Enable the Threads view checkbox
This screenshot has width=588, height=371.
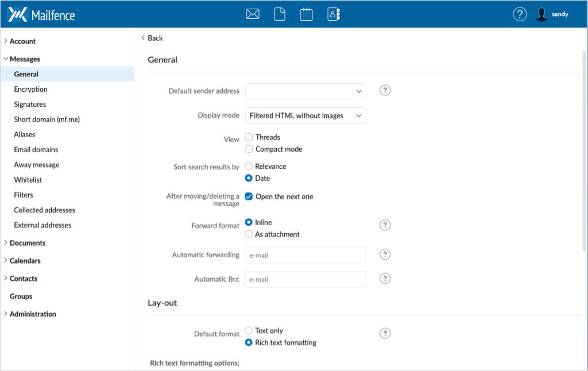click(249, 137)
